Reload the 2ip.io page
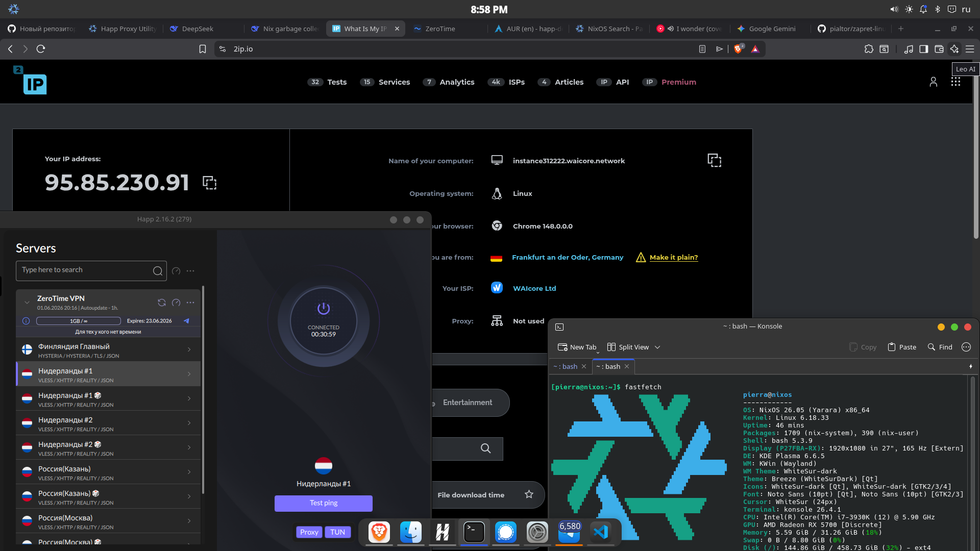The image size is (980, 551). [41, 49]
